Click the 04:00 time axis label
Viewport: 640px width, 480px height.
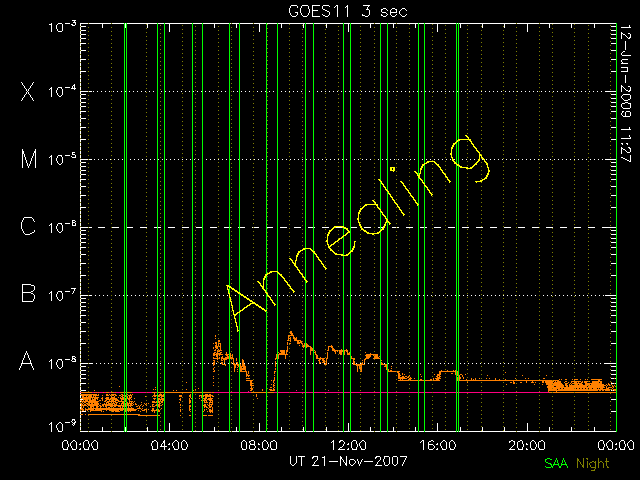pos(169,445)
